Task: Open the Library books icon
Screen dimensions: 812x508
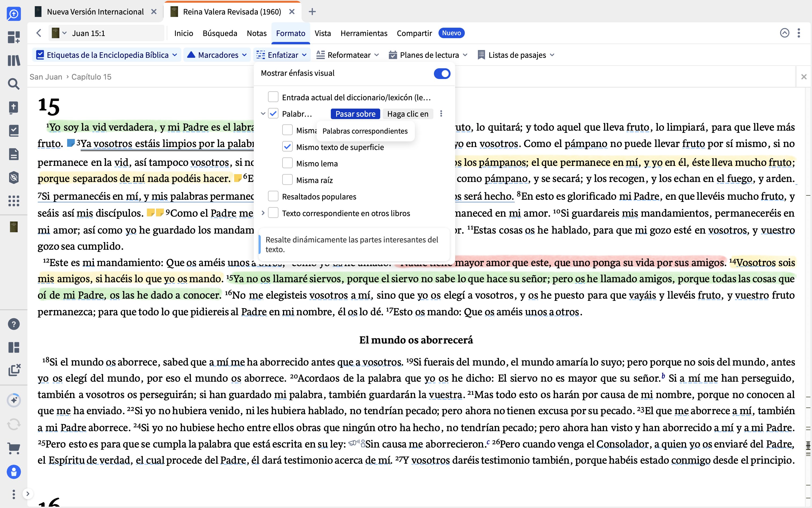Action: [14, 60]
